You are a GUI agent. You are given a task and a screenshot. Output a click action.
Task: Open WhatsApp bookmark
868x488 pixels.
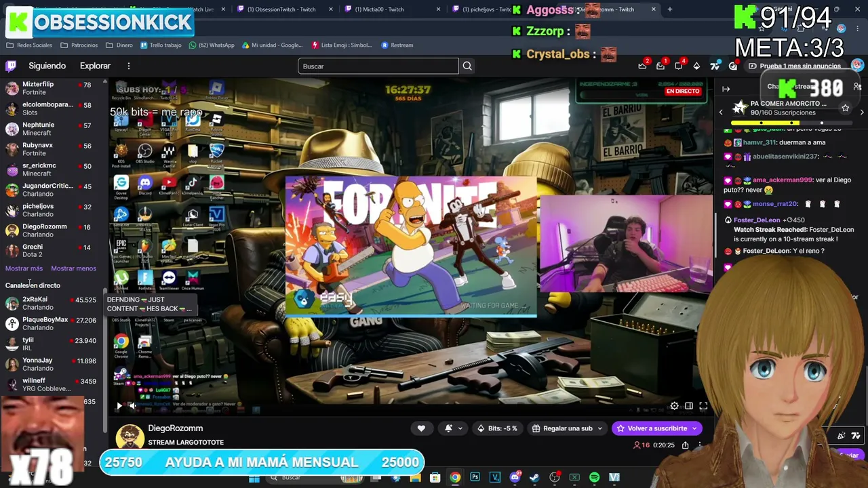click(x=212, y=45)
